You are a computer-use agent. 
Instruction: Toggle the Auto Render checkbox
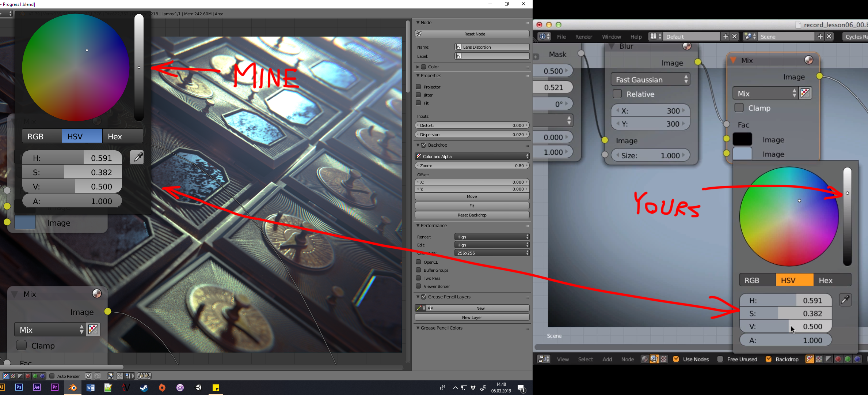click(x=52, y=376)
